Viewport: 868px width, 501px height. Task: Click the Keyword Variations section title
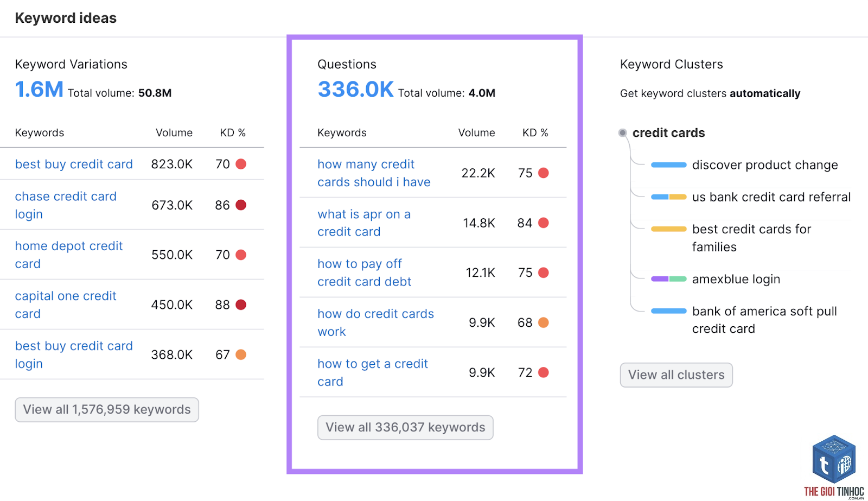tap(71, 65)
